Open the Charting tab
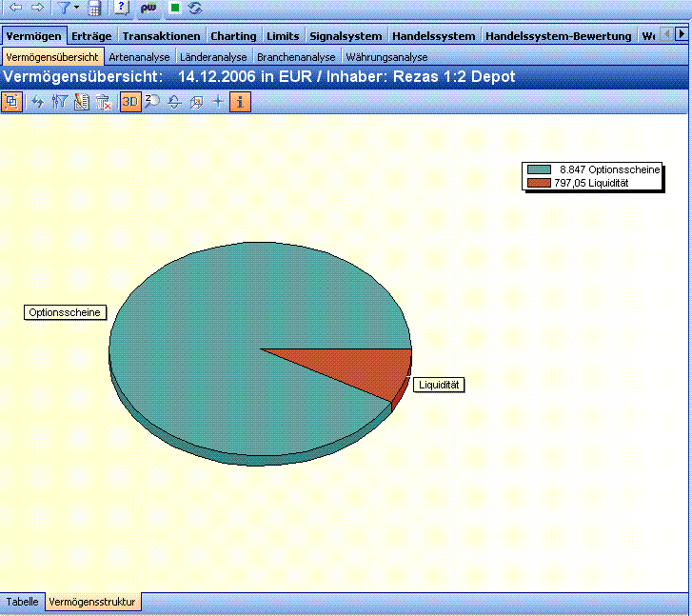The width and height of the screenshot is (692, 616). tap(233, 36)
